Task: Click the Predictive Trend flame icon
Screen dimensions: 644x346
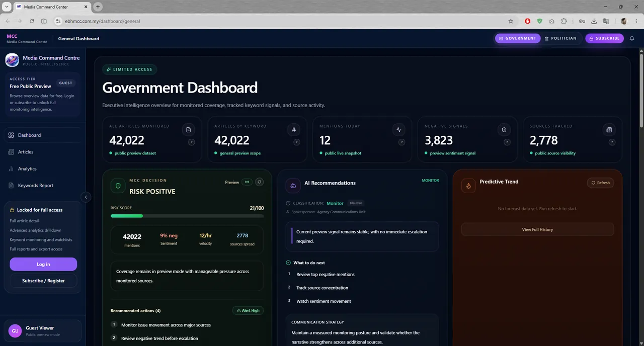Action: pyautogui.click(x=468, y=186)
